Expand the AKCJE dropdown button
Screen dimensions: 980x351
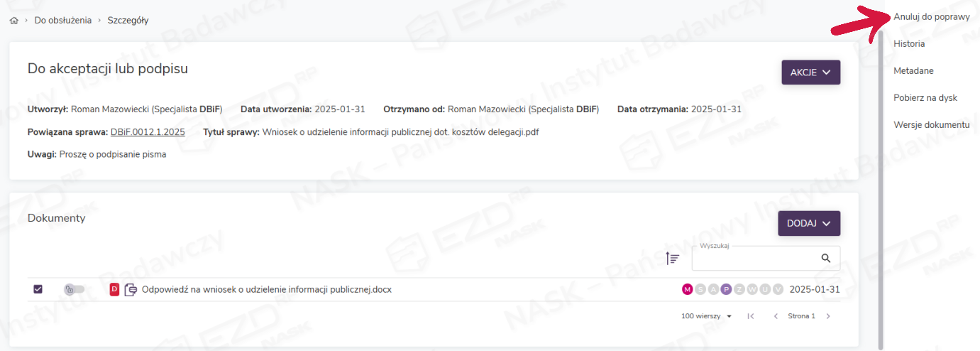[810, 72]
